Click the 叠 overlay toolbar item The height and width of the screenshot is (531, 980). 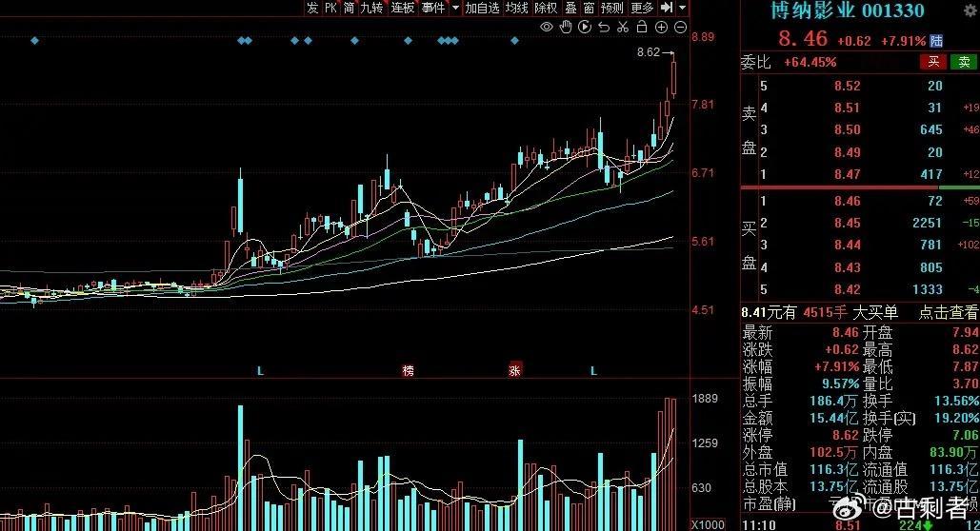(x=570, y=8)
